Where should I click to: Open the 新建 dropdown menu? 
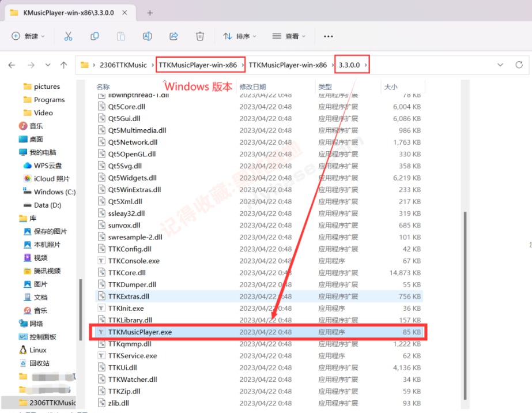(28, 36)
